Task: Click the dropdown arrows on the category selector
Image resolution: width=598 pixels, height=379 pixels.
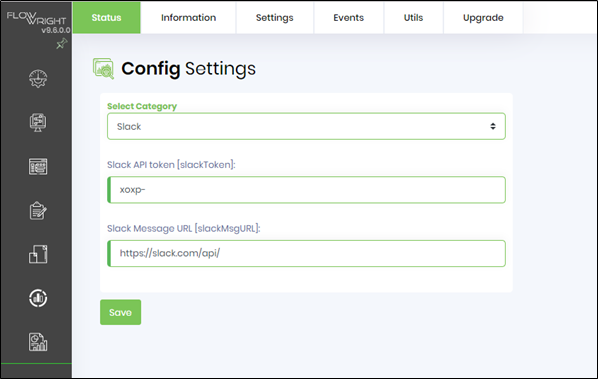Action: pyautogui.click(x=493, y=126)
